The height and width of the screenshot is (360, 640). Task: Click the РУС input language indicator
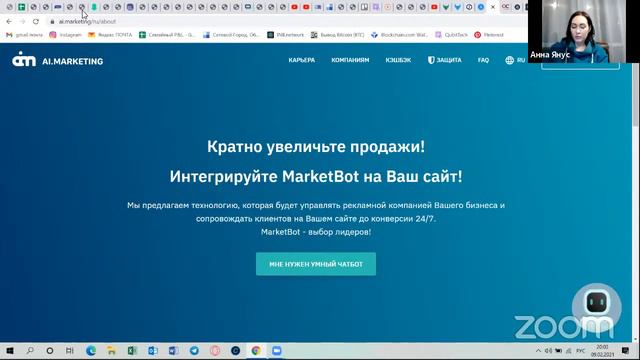(x=580, y=351)
